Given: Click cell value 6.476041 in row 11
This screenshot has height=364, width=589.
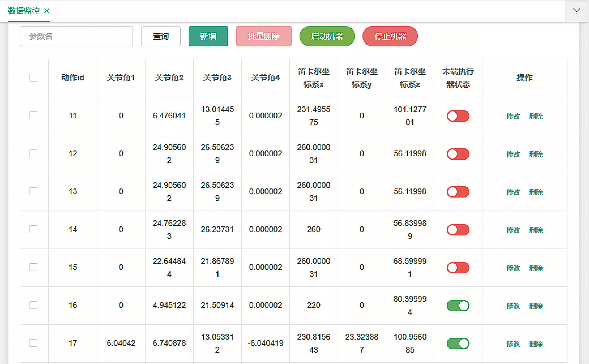Looking at the screenshot, I should point(169,116).
